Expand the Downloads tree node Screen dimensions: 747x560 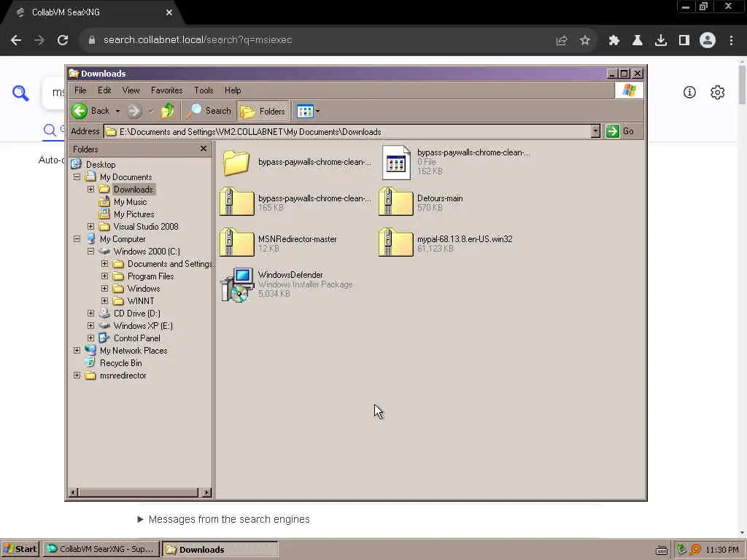pyautogui.click(x=90, y=189)
